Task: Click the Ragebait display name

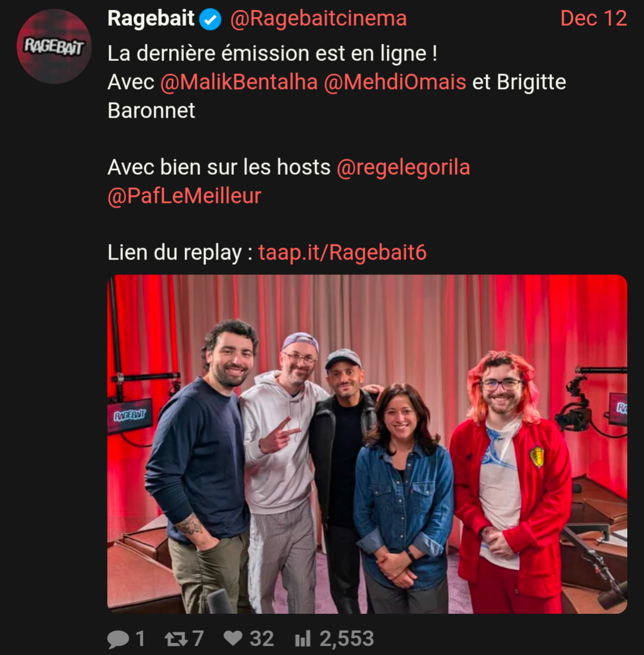Action: [151, 18]
